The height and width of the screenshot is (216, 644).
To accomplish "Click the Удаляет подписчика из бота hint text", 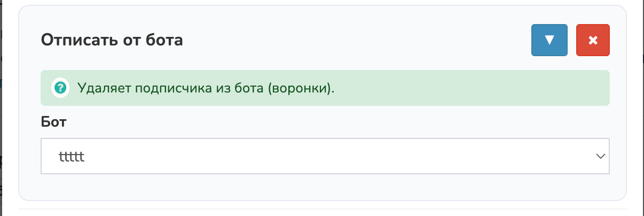I will click(206, 88).
